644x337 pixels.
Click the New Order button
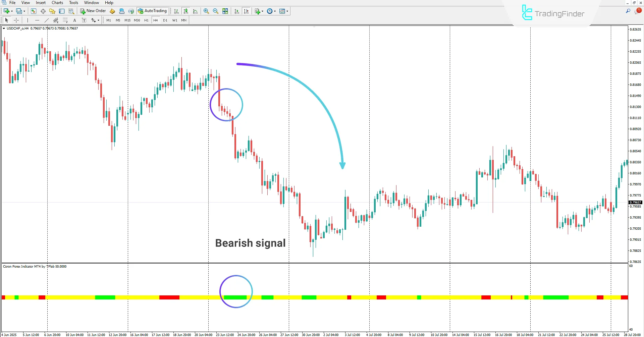[93, 11]
